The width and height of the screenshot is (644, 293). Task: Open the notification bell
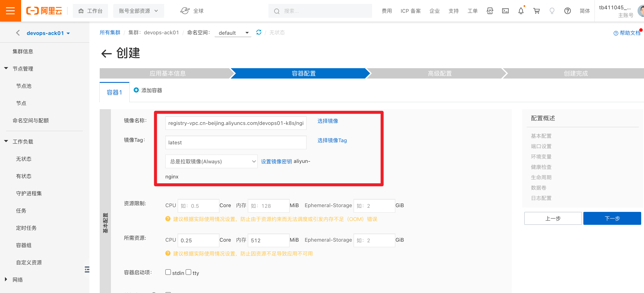pyautogui.click(x=521, y=11)
